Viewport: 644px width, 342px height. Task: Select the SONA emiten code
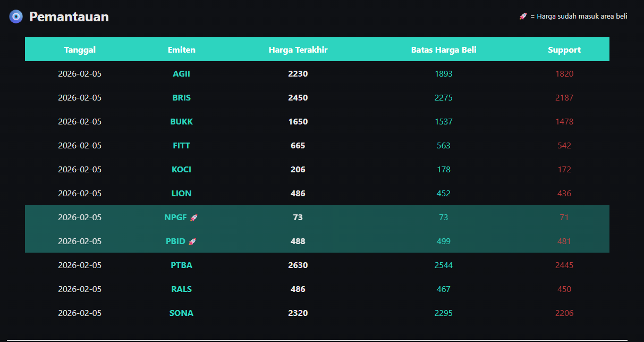(181, 313)
